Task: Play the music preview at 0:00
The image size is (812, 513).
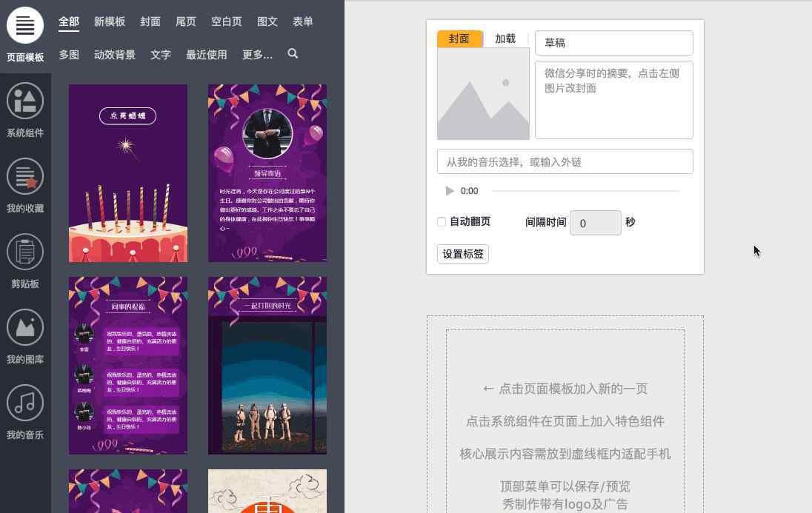Action: 450,191
